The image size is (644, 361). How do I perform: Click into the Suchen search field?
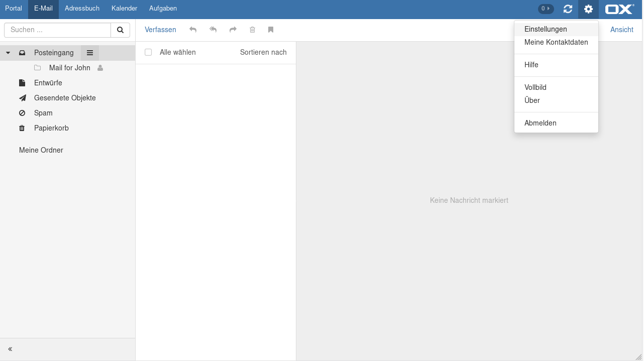coord(58,30)
